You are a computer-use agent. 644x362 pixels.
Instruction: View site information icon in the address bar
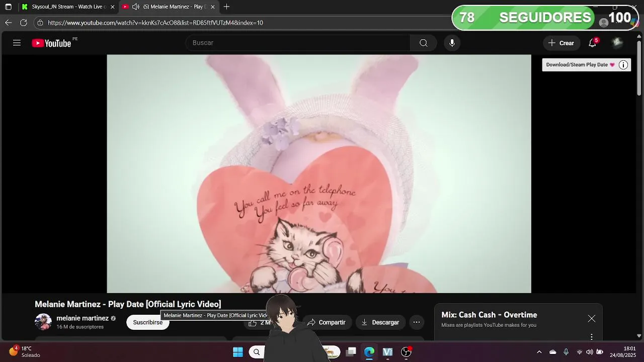pyautogui.click(x=40, y=23)
